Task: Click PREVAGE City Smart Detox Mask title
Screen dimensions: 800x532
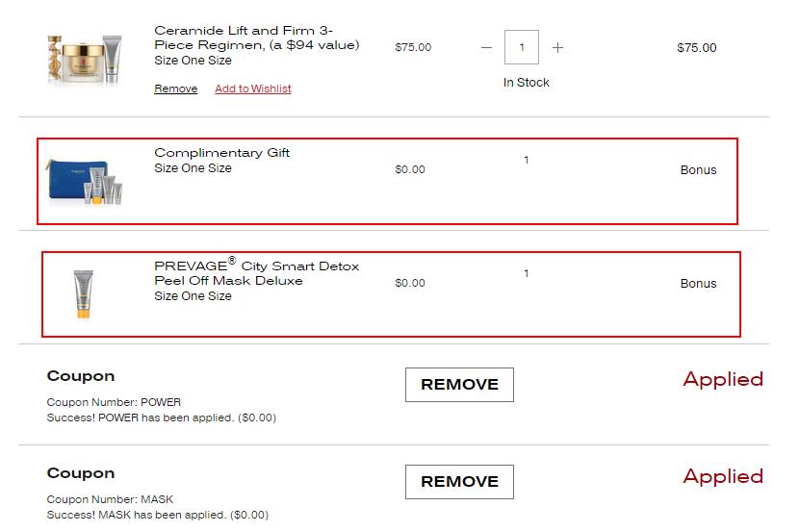Action: pyautogui.click(x=256, y=273)
